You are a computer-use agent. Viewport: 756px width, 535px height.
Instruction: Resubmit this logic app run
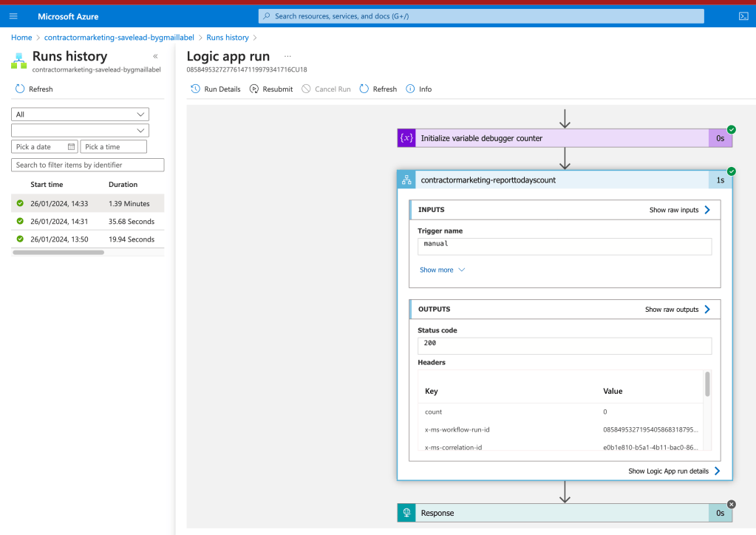(271, 89)
